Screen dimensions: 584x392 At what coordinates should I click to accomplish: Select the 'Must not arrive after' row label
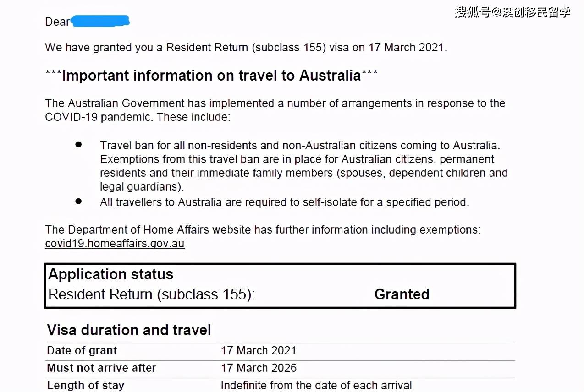pyautogui.click(x=101, y=368)
